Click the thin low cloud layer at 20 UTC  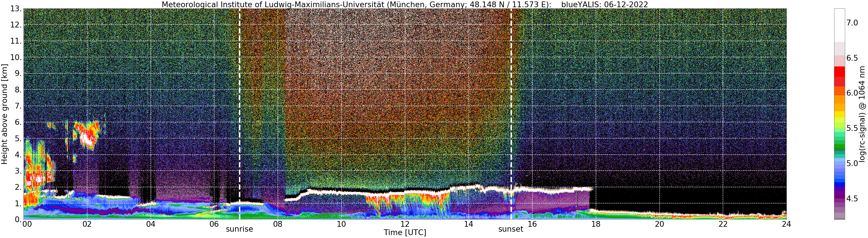point(659,214)
